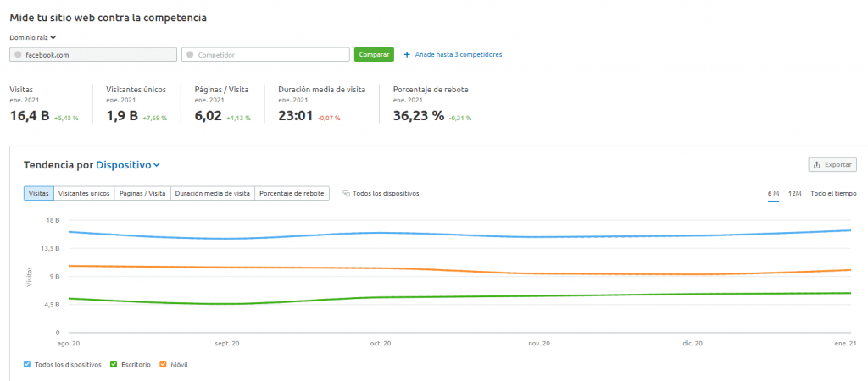Click the 1,9 B unique visitors value
868x381 pixels.
pos(122,116)
